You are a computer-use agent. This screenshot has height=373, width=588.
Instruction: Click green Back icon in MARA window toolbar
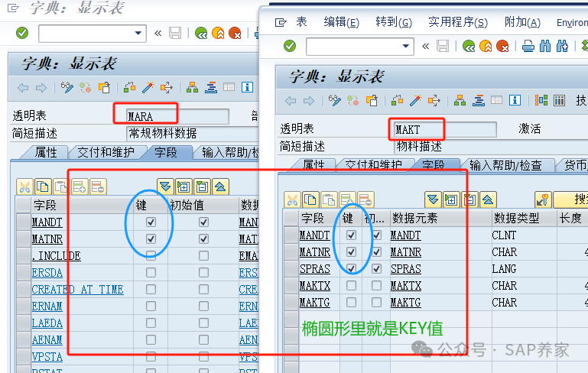click(x=201, y=34)
